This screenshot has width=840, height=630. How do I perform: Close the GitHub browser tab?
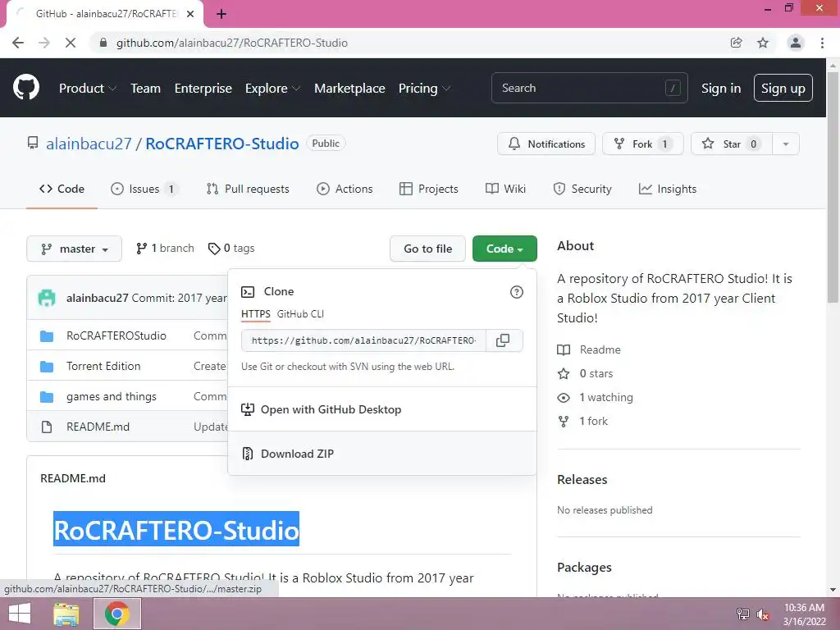pyautogui.click(x=190, y=14)
